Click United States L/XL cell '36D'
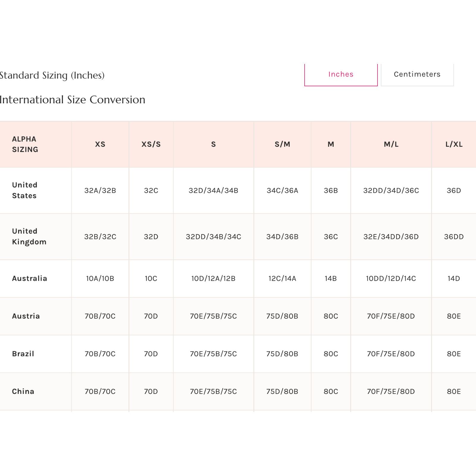Image resolution: width=476 pixels, height=476 pixels. click(454, 190)
